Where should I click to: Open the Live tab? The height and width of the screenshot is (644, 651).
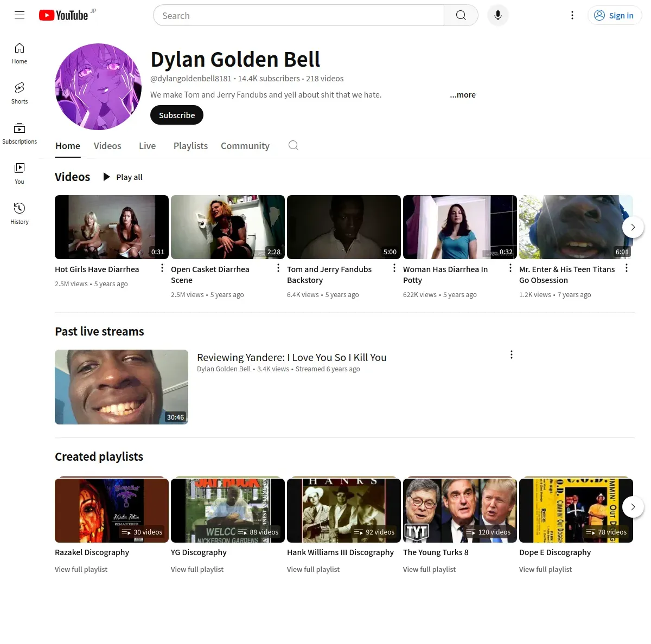coord(147,146)
